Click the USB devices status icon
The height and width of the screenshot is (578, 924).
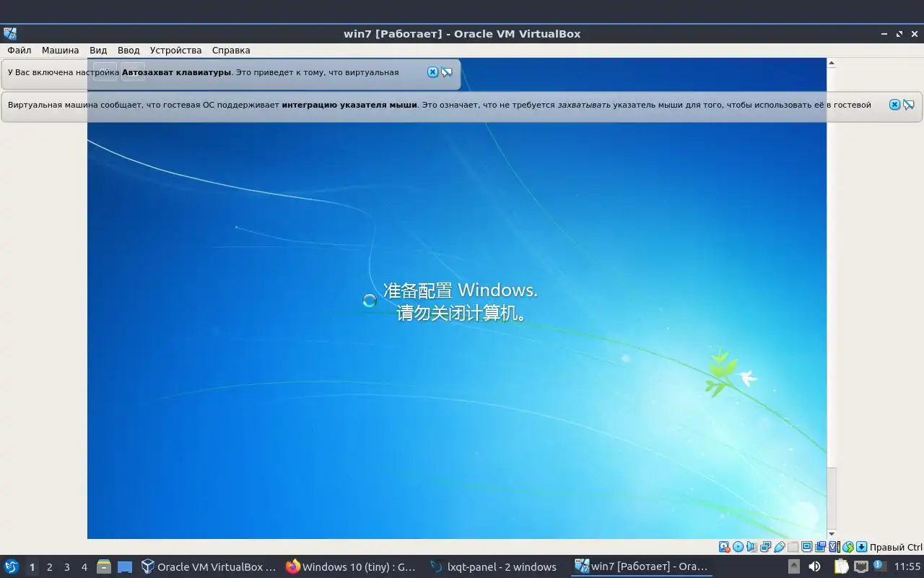click(x=780, y=547)
